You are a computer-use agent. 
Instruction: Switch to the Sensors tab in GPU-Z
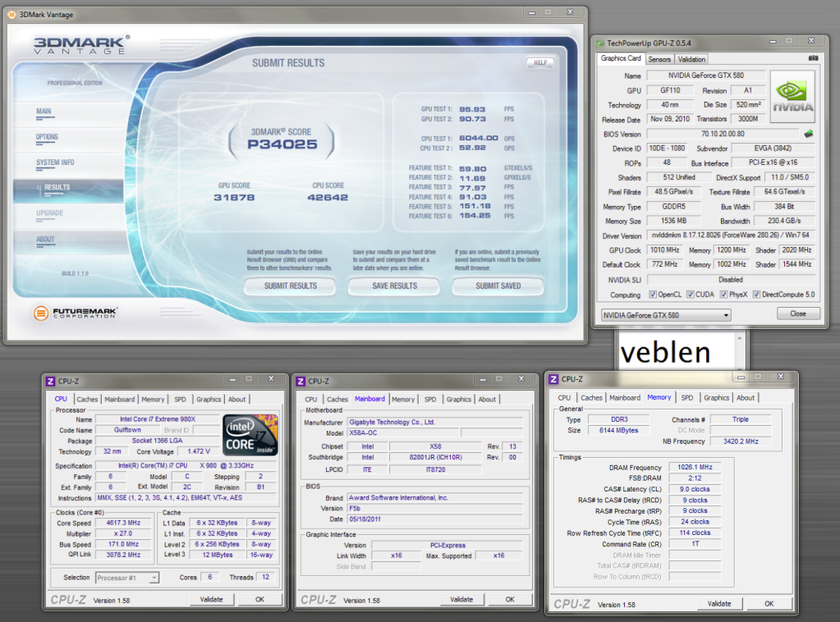click(659, 59)
